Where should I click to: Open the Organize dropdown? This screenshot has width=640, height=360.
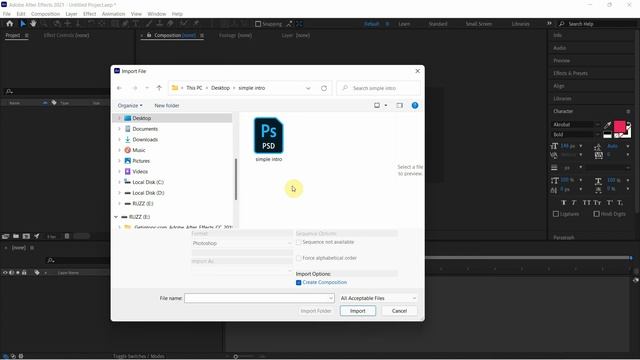pyautogui.click(x=130, y=105)
